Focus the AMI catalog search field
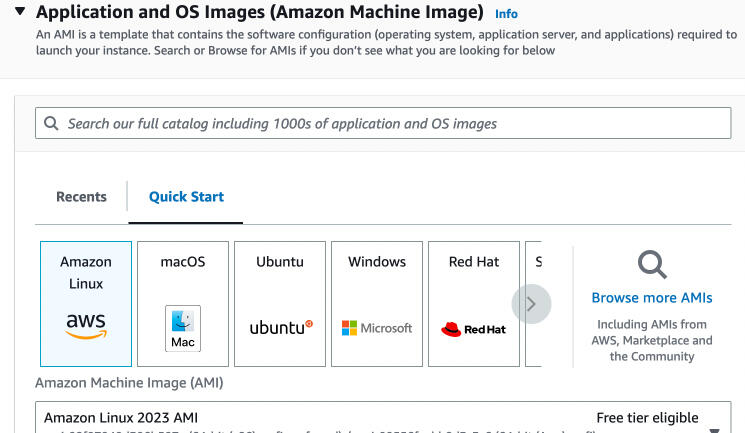 click(x=390, y=124)
